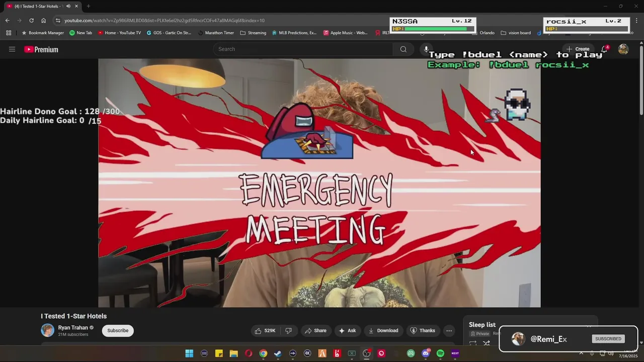Screen dimensions: 644x362
Task: Open more actions three-dot menu
Action: 449,330
